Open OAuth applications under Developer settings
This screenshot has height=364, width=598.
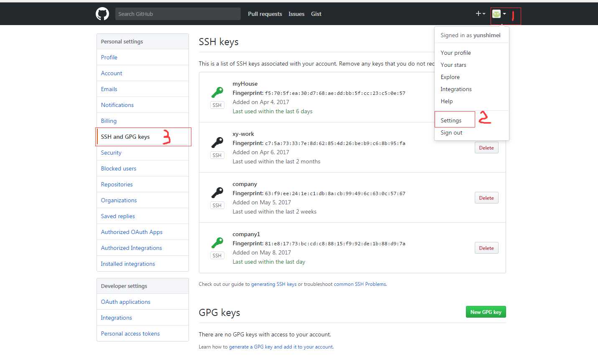point(143,302)
